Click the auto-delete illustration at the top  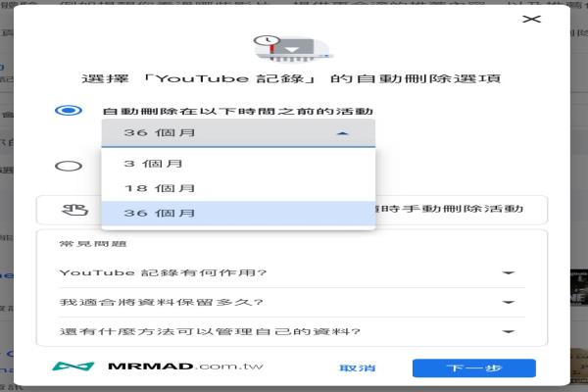click(x=292, y=49)
